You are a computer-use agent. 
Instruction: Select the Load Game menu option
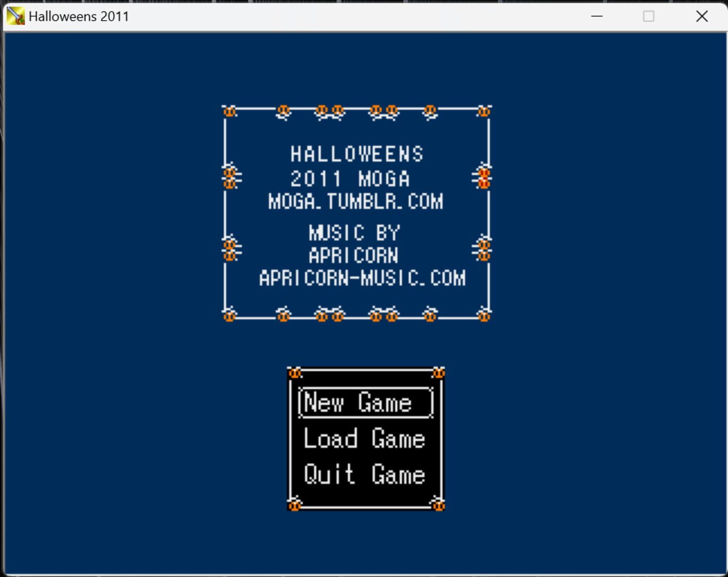point(365,439)
